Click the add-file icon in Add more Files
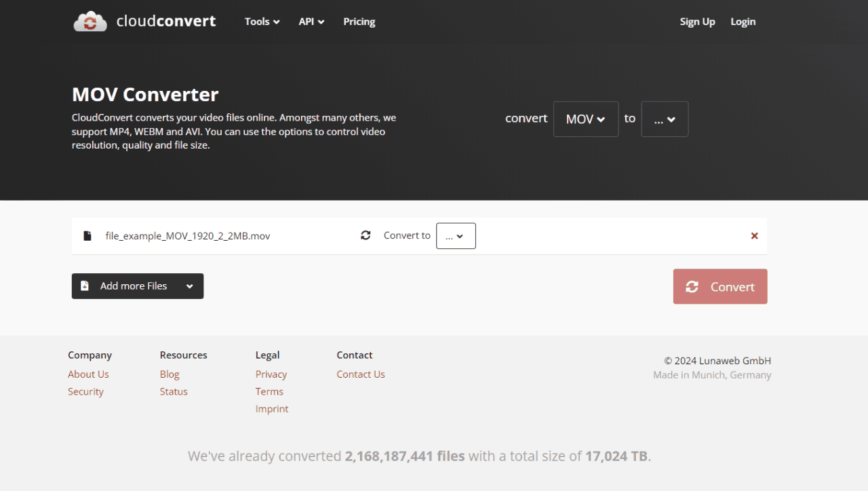This screenshot has height=491, width=868. (85, 286)
